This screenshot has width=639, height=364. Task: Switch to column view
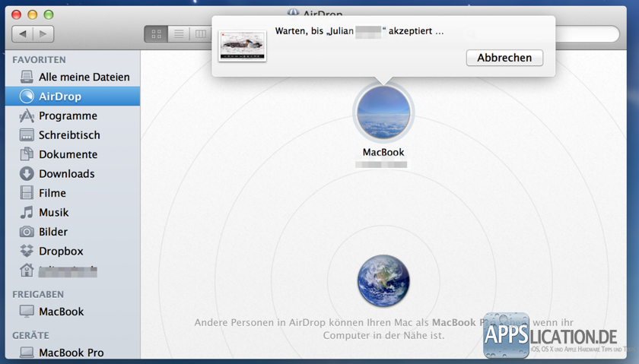coord(201,33)
